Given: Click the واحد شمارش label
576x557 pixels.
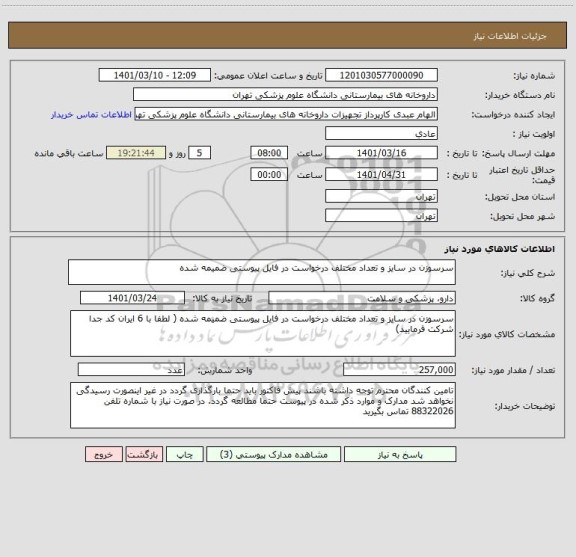Looking at the screenshot, I should coord(225,370).
